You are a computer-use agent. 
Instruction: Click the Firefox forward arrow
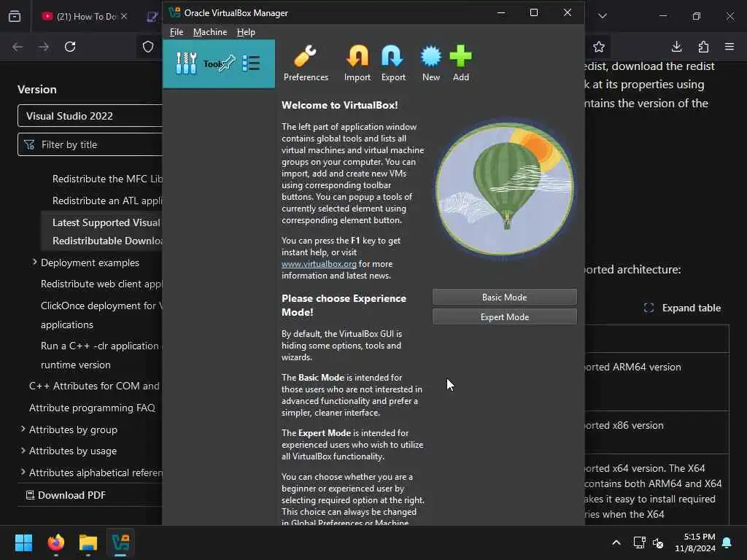(44, 47)
